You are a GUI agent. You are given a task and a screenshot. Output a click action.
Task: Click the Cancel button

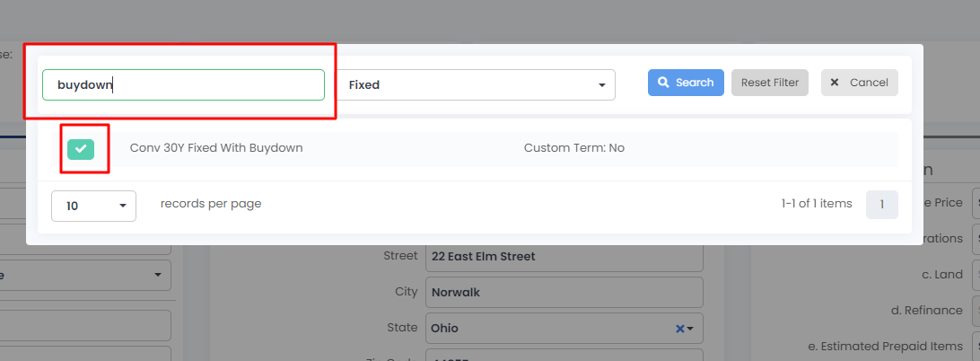(860, 83)
